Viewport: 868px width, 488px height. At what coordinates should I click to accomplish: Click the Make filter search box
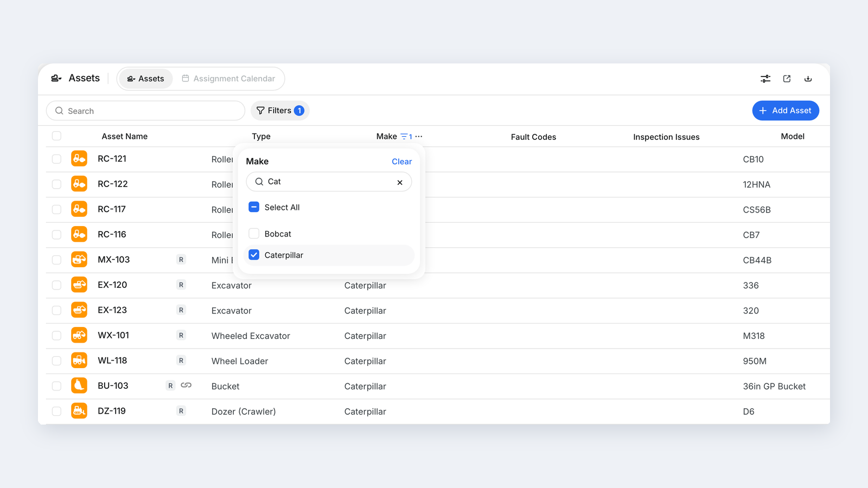pyautogui.click(x=329, y=182)
